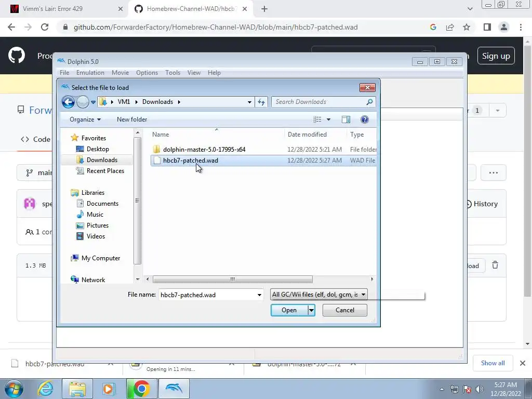Select Libraries in navigation pane
This screenshot has height=399, width=532.
click(x=92, y=193)
